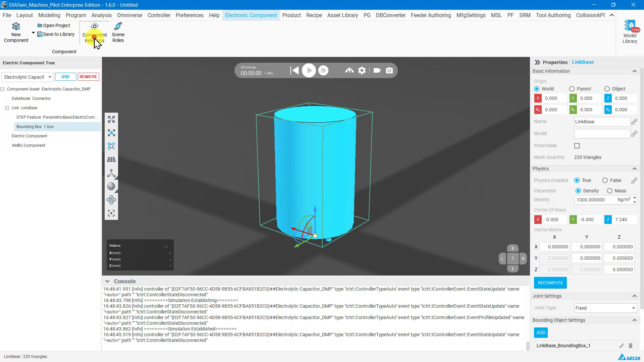Collapse the ribbon with the up arrow
The height and width of the screenshot is (362, 644).
pos(612,15)
